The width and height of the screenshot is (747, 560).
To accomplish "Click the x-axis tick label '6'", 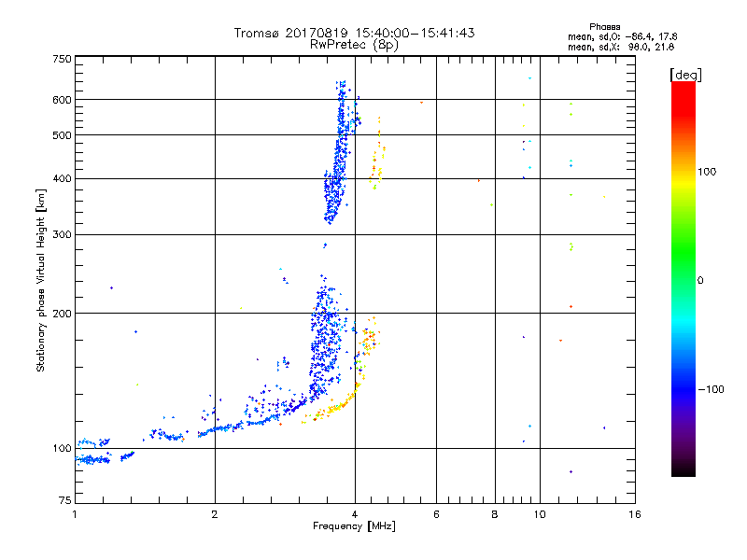I will pos(436,514).
